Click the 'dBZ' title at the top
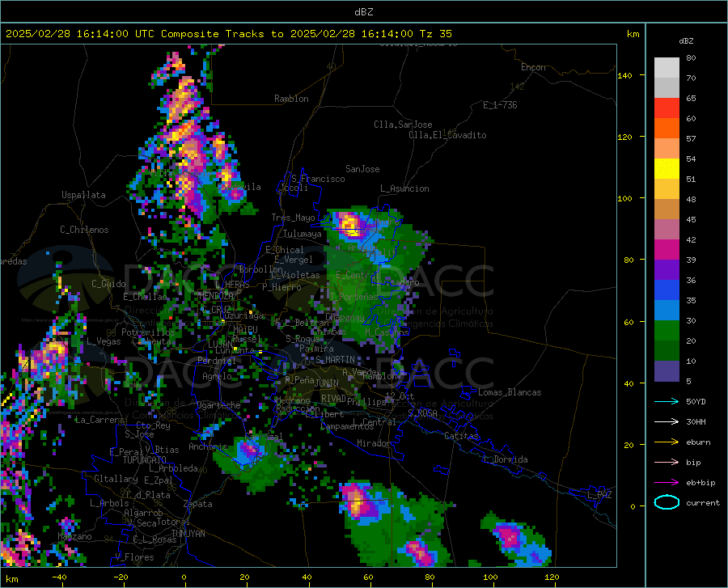The width and height of the screenshot is (728, 588). click(x=363, y=12)
